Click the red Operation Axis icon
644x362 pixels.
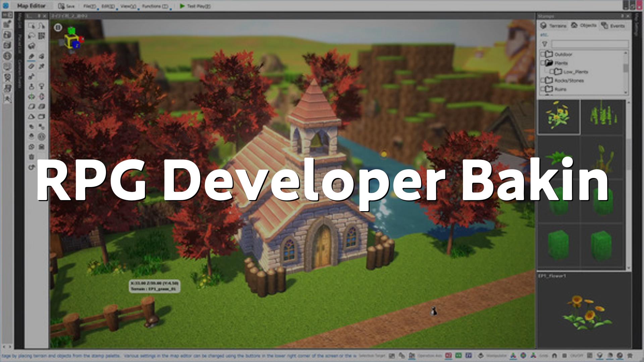coord(448,356)
